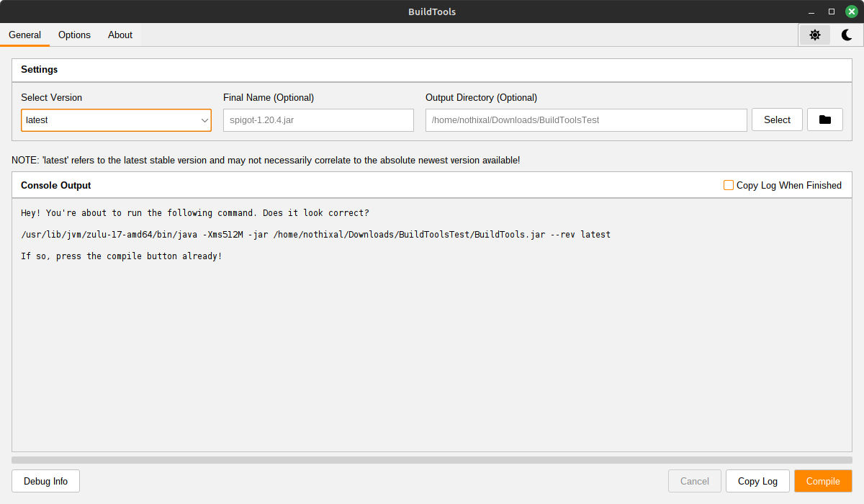This screenshot has height=504, width=864.
Task: Open the General tab
Action: point(24,35)
